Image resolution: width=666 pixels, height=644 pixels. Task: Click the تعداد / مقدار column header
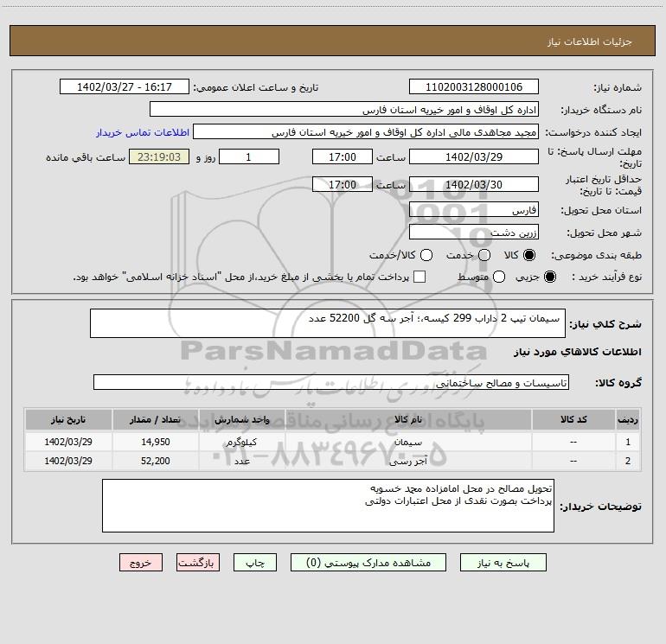point(156,419)
